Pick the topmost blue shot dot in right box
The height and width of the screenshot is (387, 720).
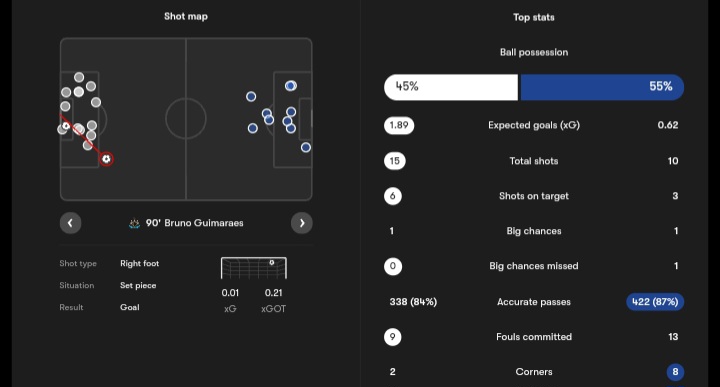[x=291, y=86]
